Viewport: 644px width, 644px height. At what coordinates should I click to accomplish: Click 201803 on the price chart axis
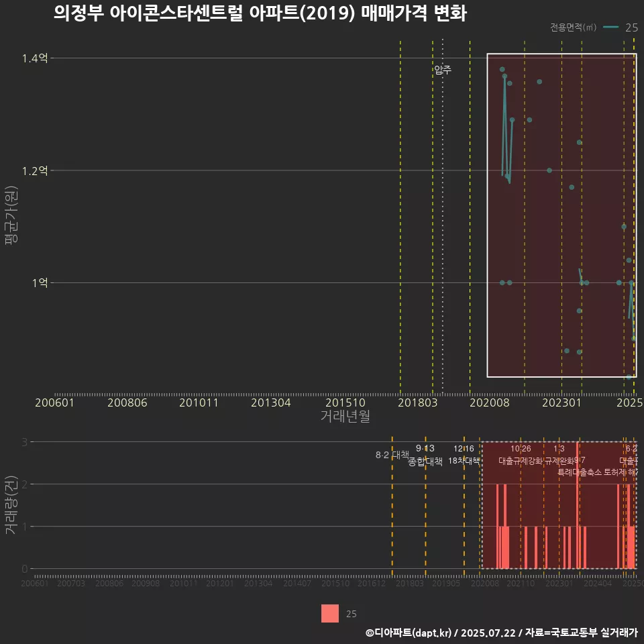417,402
